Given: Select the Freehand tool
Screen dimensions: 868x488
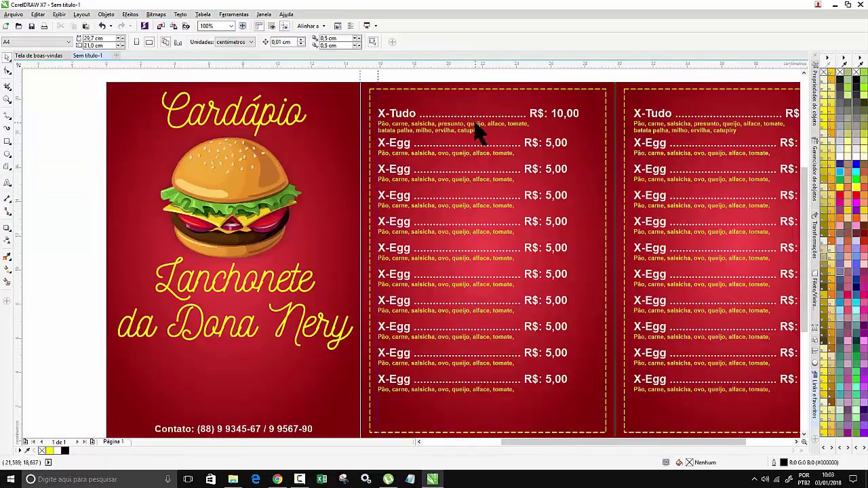Looking at the screenshot, I should 7,115.
